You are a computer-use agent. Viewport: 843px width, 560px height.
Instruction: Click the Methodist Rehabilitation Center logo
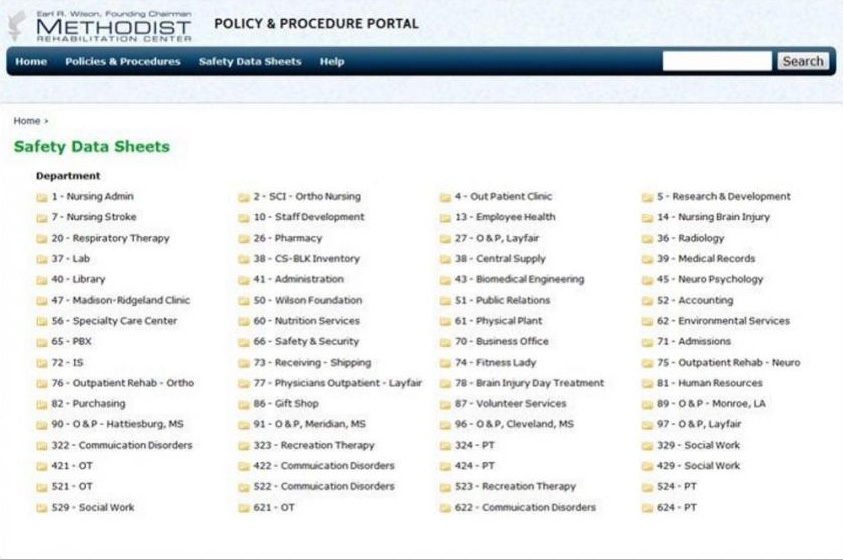(101, 26)
